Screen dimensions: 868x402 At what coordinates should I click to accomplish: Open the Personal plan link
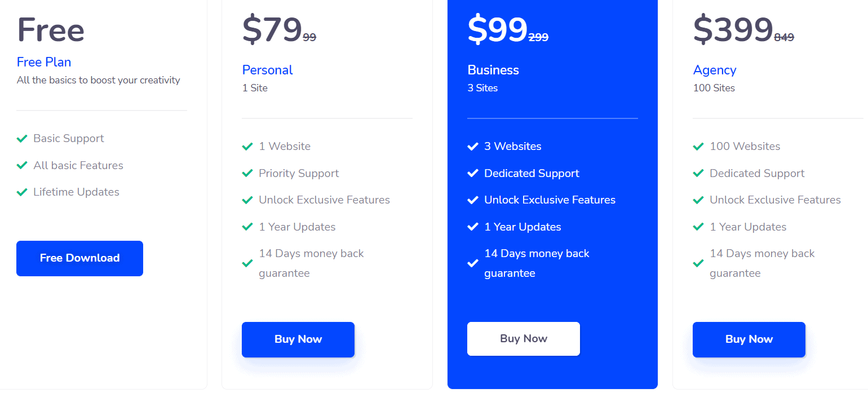point(267,70)
